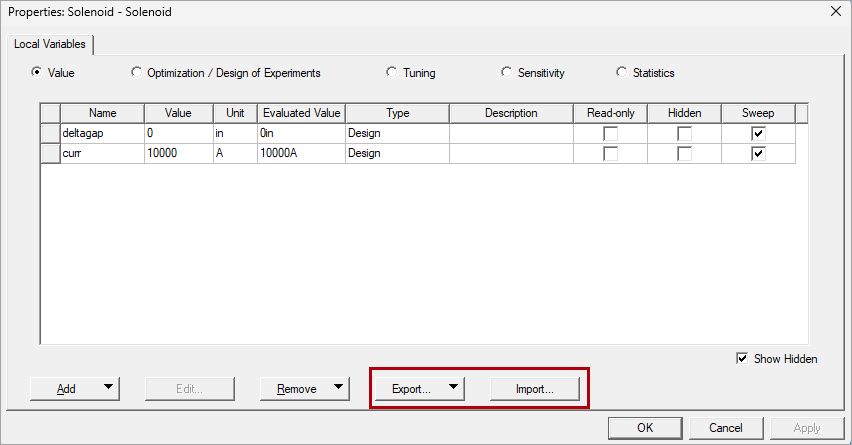Screen dimensions: 852x445
Task: Choose the Sensitivity radio button
Action: pyautogui.click(x=506, y=72)
